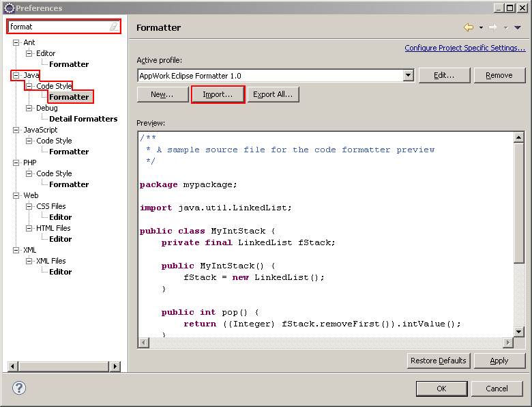532x407 pixels.
Task: Select Editor under CSS Files
Action: click(x=60, y=217)
